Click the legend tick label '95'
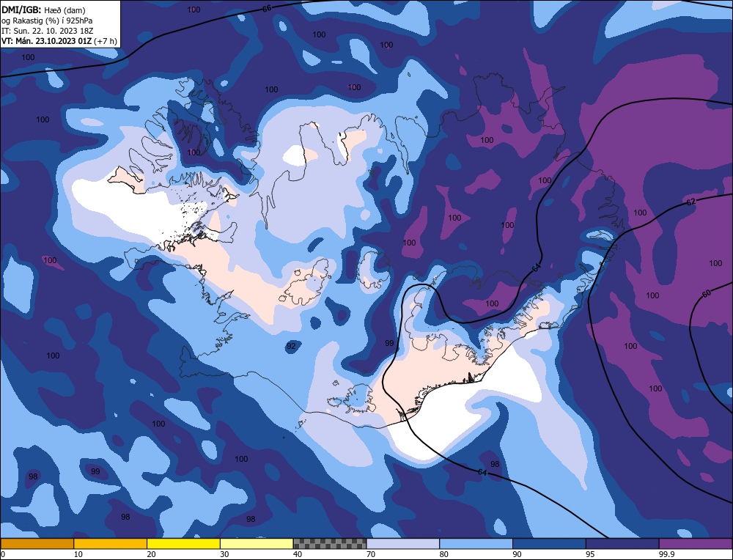 (590, 554)
